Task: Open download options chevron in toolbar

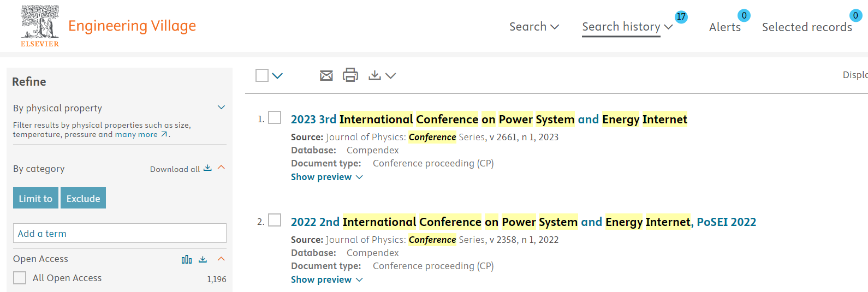Action: [x=390, y=76]
